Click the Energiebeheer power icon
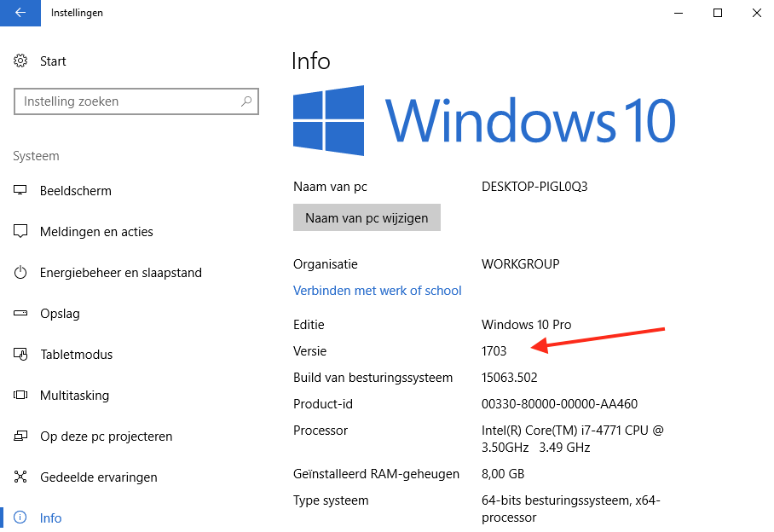774x532 pixels. tap(21, 273)
